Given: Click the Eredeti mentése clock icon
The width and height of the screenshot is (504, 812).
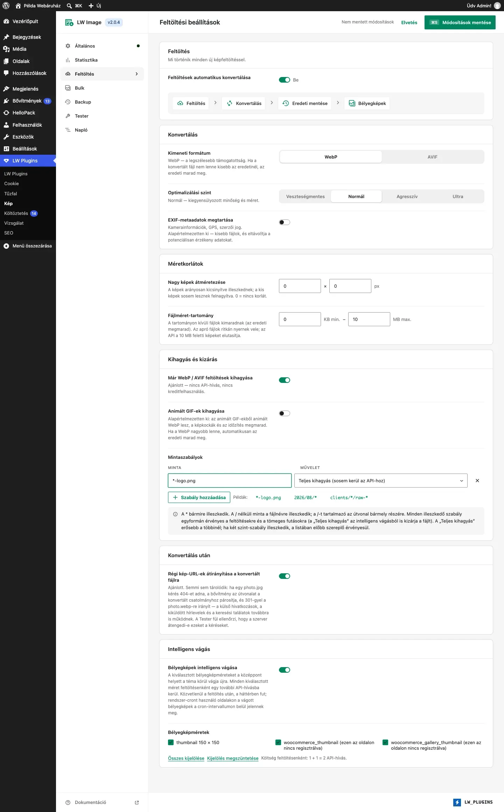Looking at the screenshot, I should click(x=286, y=103).
